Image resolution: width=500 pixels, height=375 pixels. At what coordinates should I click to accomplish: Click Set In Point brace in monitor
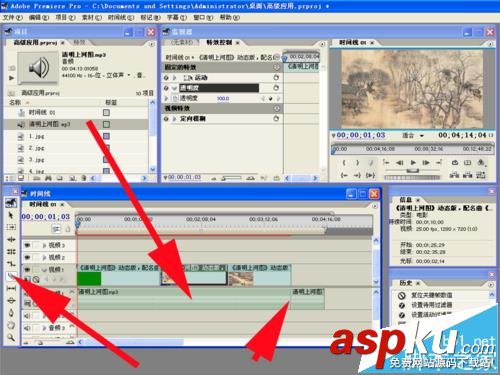344,163
